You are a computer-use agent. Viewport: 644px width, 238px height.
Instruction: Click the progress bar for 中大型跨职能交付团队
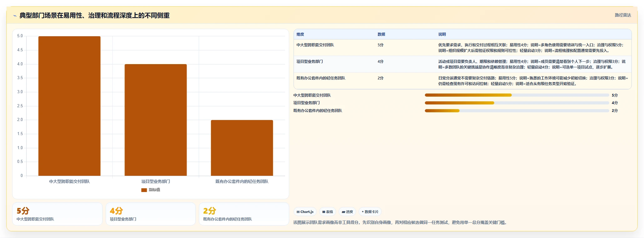[517, 95]
